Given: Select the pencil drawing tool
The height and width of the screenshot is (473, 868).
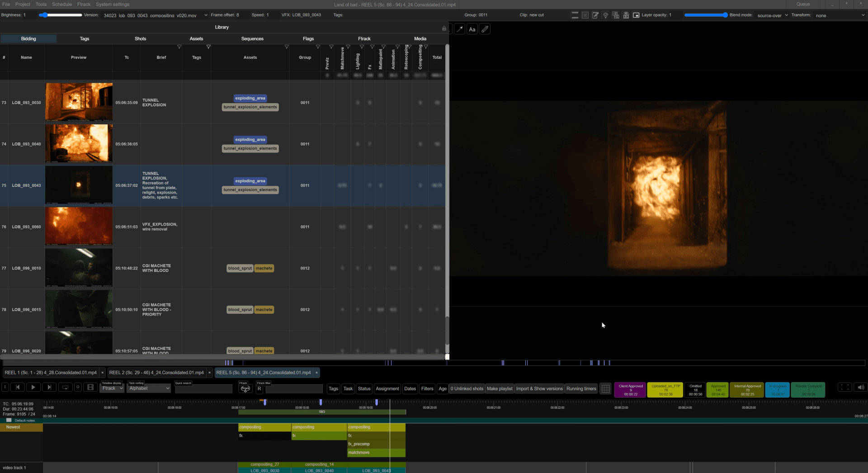Looking at the screenshot, I should (485, 29).
